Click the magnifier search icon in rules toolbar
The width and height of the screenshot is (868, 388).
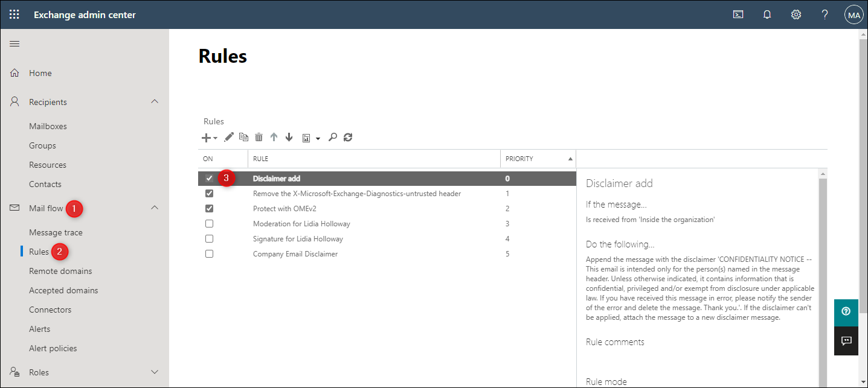click(332, 138)
